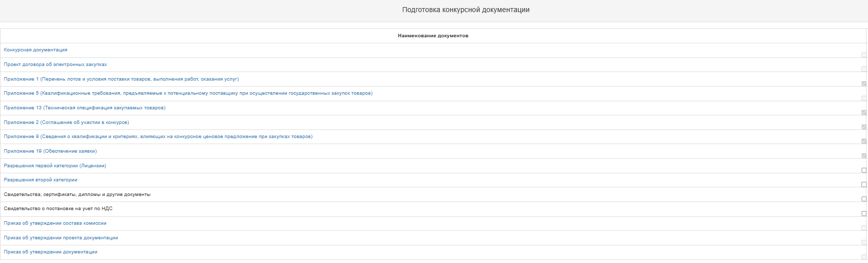
Task: Open the Конкурсная документация link
Action: tap(35, 50)
